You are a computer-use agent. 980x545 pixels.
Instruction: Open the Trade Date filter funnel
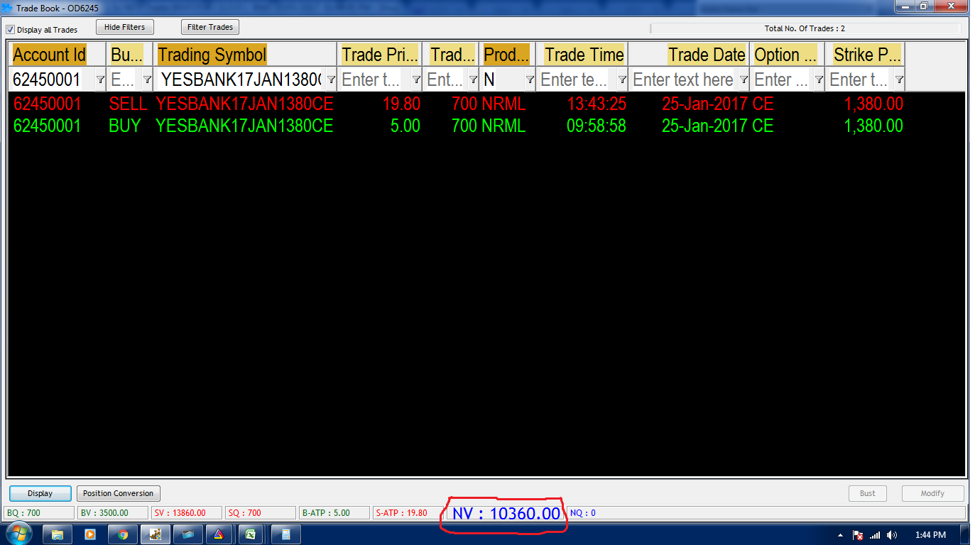744,79
